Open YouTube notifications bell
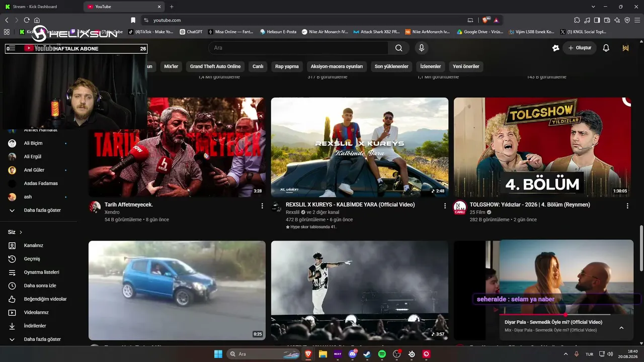 coord(606,48)
